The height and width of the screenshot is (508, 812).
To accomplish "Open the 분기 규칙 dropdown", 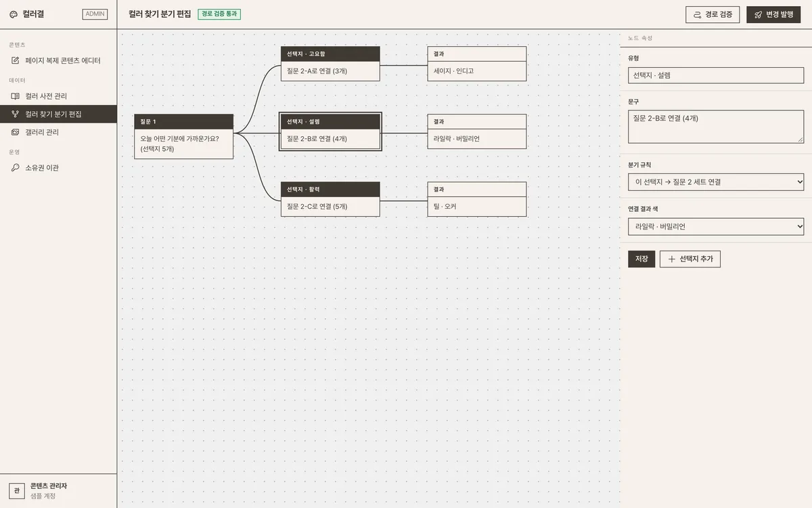I will (x=716, y=182).
